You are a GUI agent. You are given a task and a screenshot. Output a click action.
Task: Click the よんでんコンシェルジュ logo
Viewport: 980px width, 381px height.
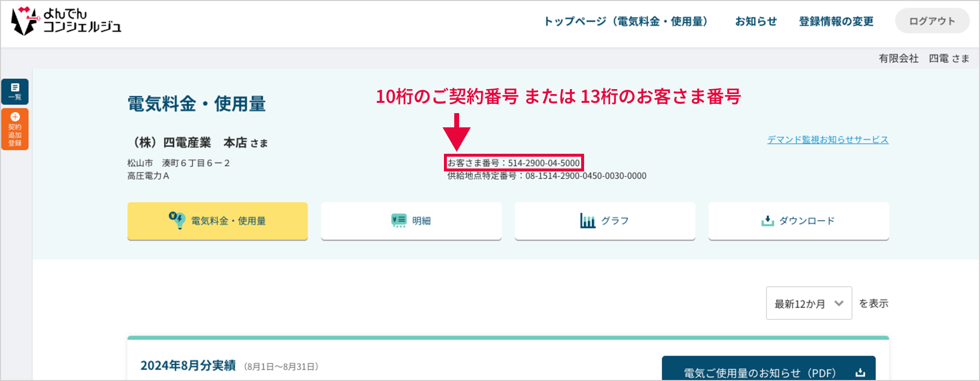(x=66, y=21)
